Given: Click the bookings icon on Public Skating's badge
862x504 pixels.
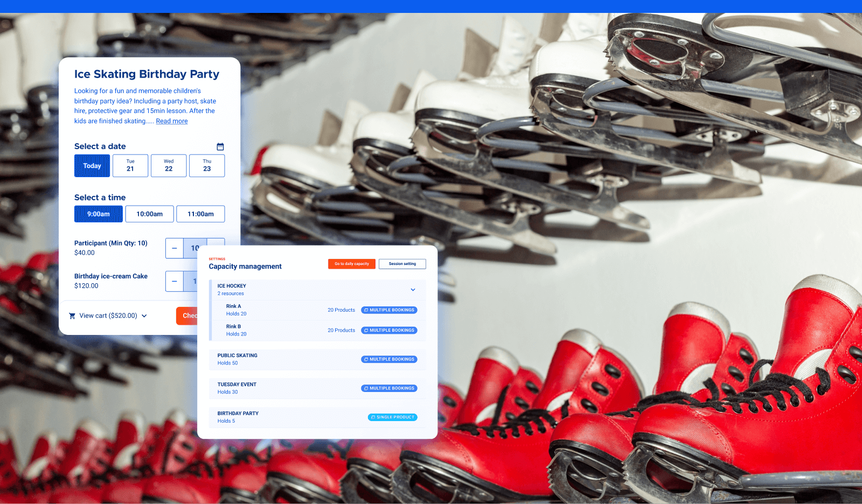Looking at the screenshot, I should tap(366, 359).
